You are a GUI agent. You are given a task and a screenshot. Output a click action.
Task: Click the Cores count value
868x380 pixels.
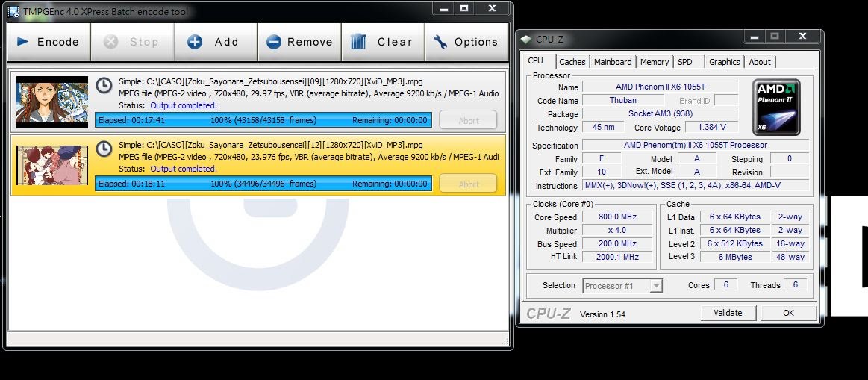coord(725,284)
